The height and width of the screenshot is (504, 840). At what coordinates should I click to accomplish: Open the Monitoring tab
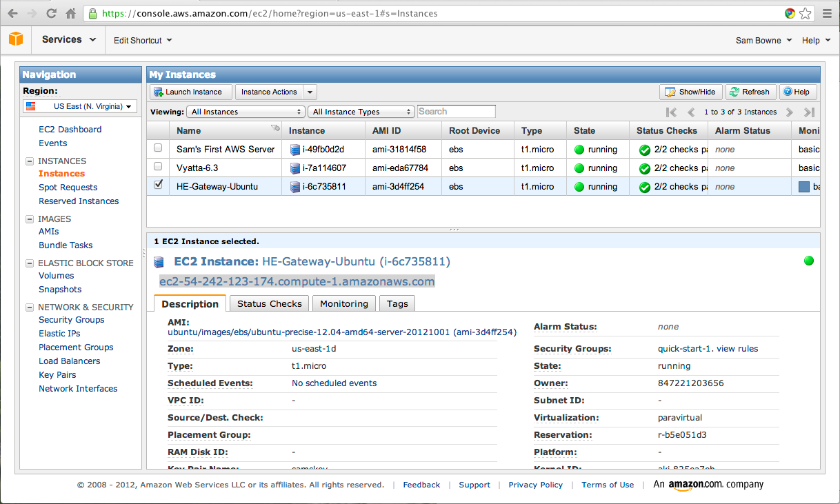click(343, 303)
